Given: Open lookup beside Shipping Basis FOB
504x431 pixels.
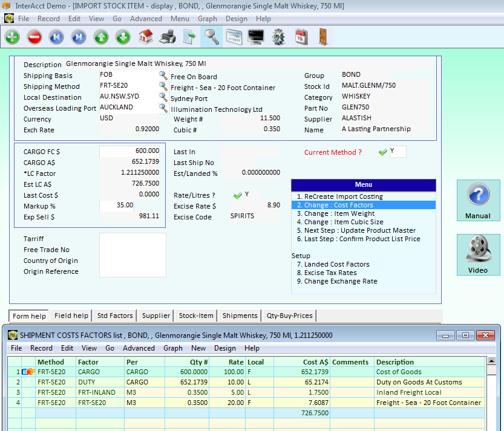Looking at the screenshot, I should [x=163, y=76].
